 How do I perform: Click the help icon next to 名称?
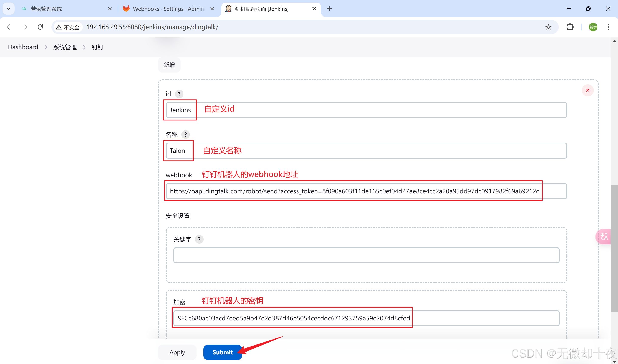pos(185,135)
